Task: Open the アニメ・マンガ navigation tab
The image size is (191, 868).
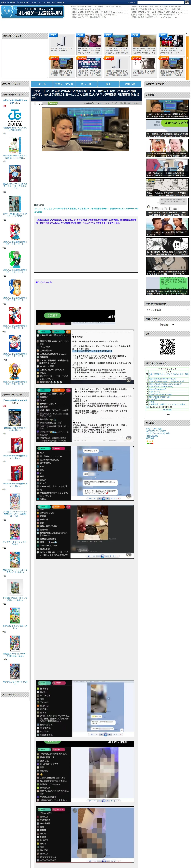Action: [x=64, y=84]
